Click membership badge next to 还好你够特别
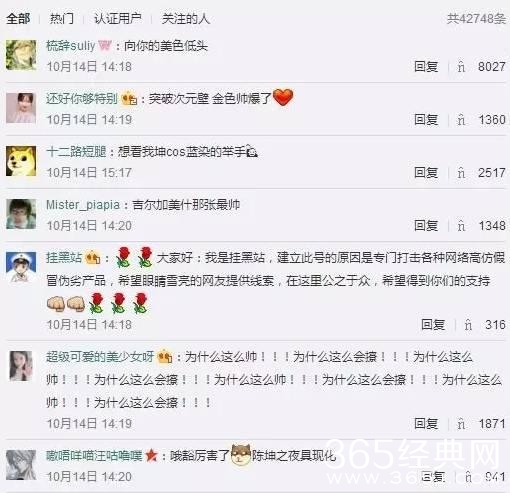Image resolution: width=510 pixels, height=493 pixels. [x=129, y=98]
